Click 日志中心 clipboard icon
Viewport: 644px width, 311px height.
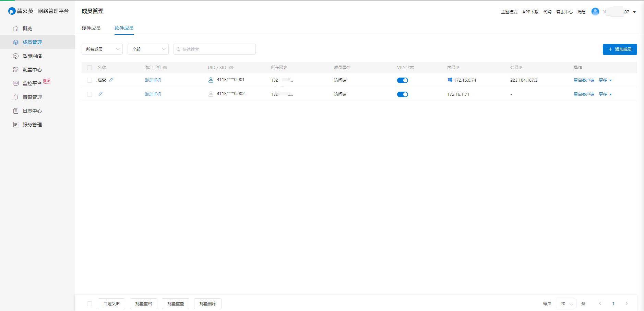pos(16,111)
